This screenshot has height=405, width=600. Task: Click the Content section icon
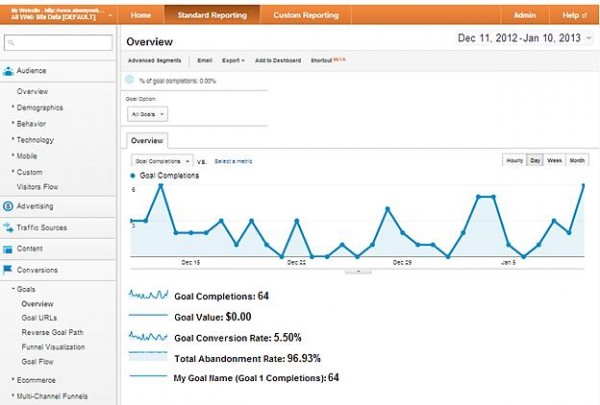[x=9, y=248]
